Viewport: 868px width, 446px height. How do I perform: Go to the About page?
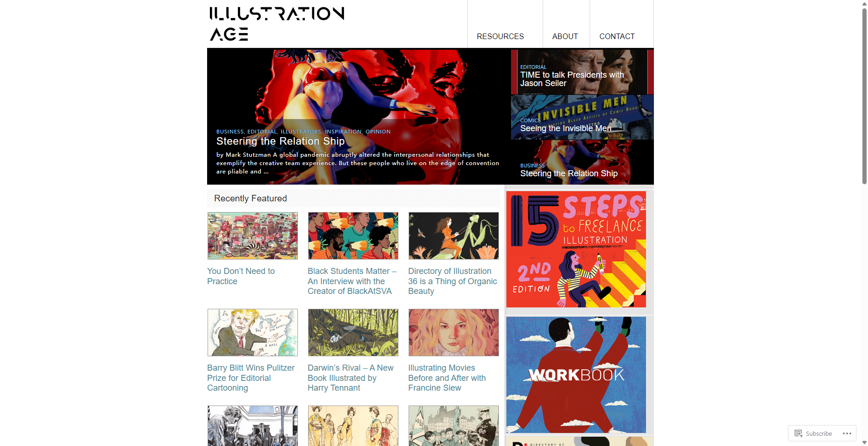point(565,36)
